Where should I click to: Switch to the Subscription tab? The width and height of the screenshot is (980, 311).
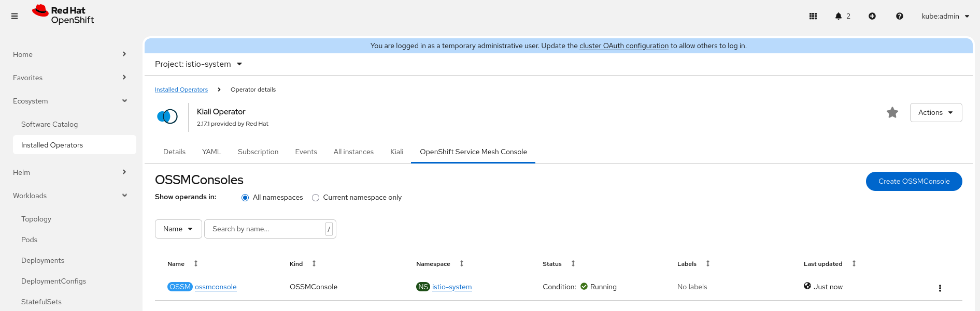pos(258,152)
